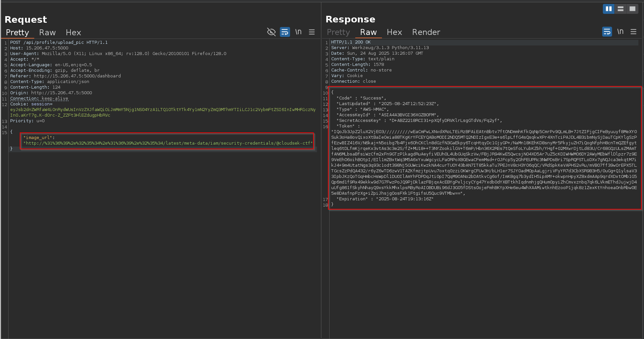Toggle line wrap icon in Request panel
Screen dimensions: 644x339
coord(285,32)
